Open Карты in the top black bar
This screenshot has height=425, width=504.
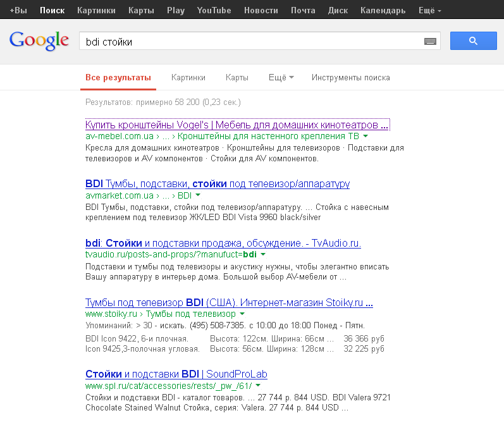[x=141, y=10]
